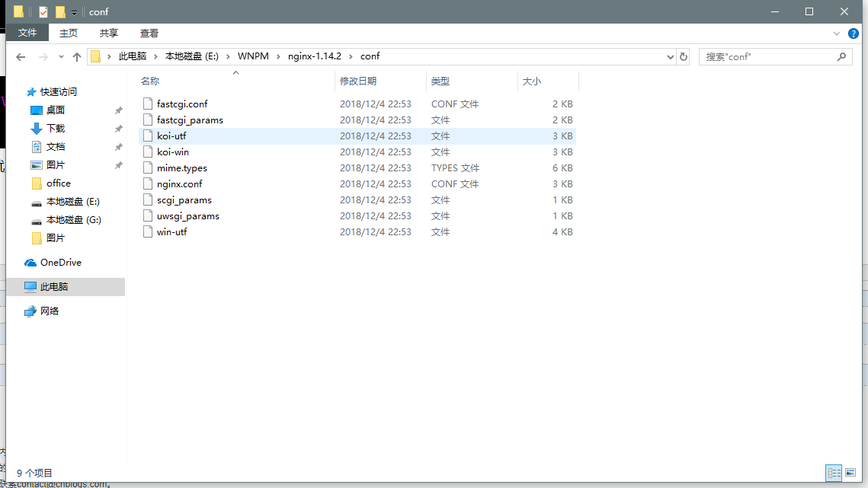Open 本地磁盘 (E:) in the sidebar
The height and width of the screenshot is (488, 868).
pyautogui.click(x=72, y=202)
